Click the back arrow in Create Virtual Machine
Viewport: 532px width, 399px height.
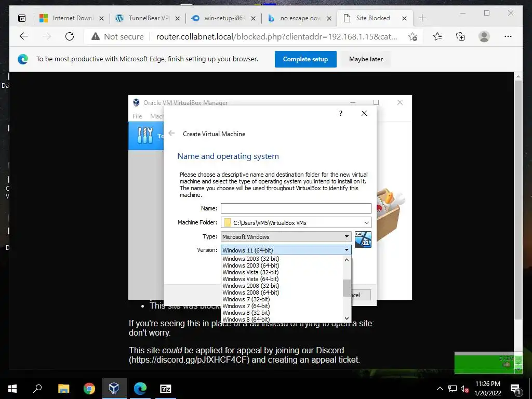171,134
